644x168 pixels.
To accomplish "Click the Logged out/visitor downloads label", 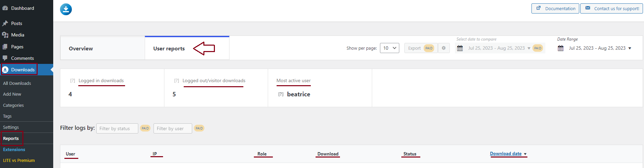I will click(x=214, y=80).
